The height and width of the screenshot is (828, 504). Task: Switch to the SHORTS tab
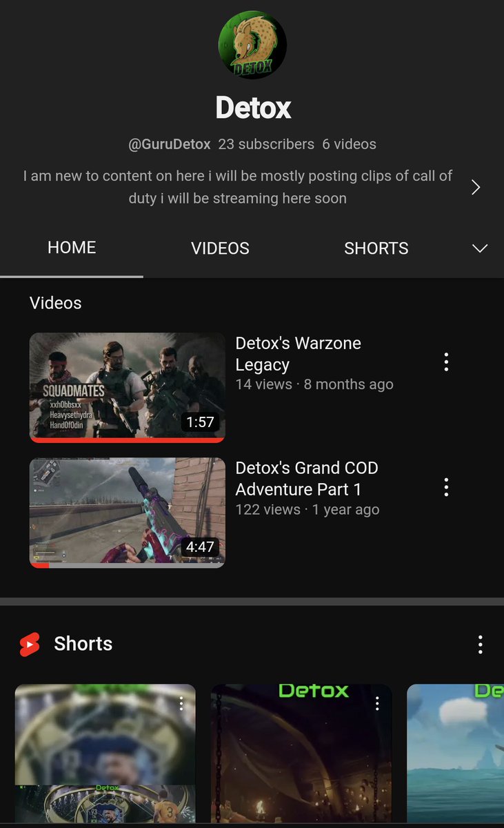point(376,248)
